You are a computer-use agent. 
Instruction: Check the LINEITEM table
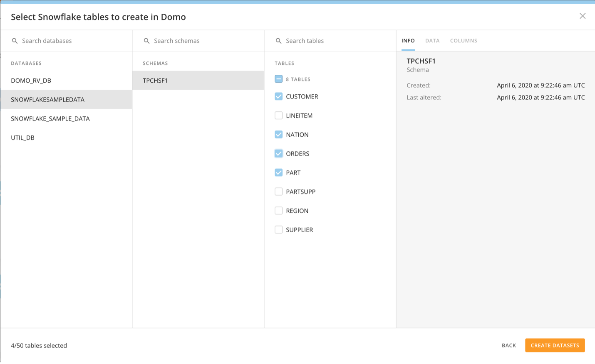(278, 115)
